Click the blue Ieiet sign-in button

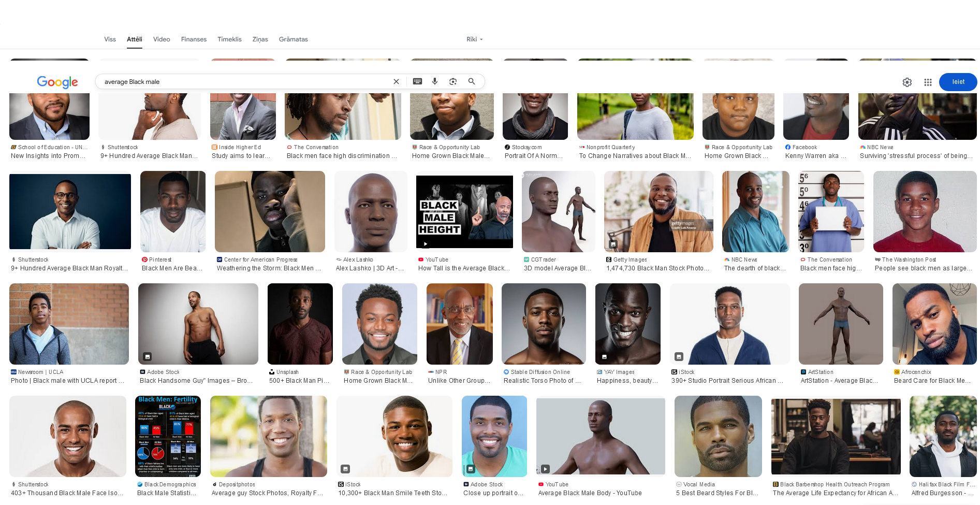[x=958, y=82]
